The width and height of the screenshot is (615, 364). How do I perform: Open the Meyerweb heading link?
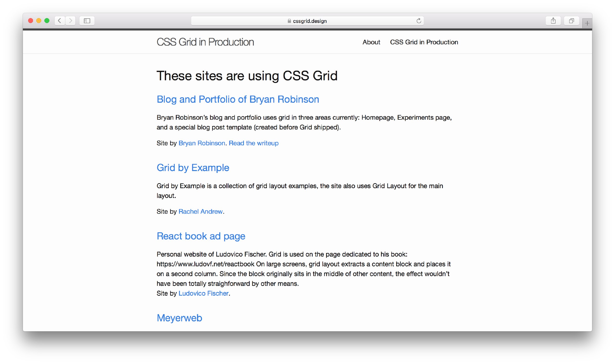pyautogui.click(x=179, y=318)
